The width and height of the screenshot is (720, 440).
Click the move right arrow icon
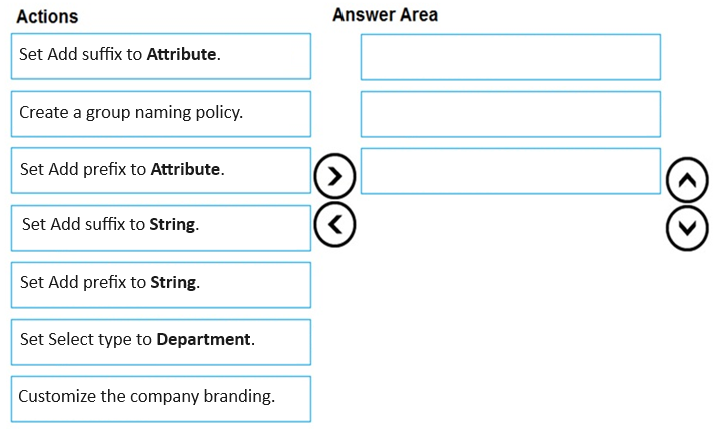click(334, 176)
